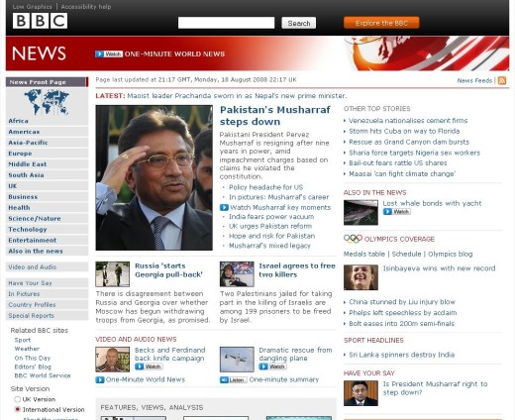Open Israel agrees to free two killers
This screenshot has width=515, height=420.
297,270
